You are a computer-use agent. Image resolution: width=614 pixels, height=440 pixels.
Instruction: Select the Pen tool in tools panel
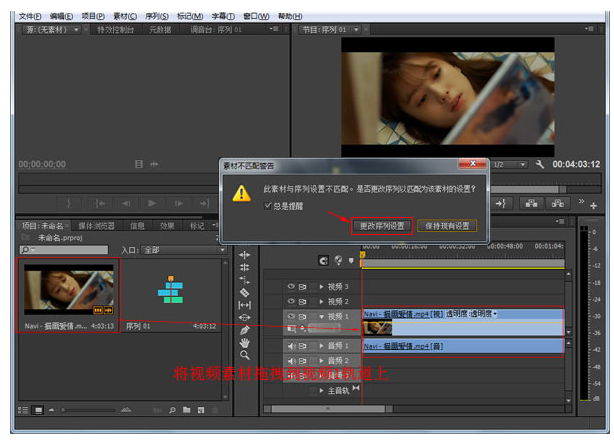pos(245,330)
